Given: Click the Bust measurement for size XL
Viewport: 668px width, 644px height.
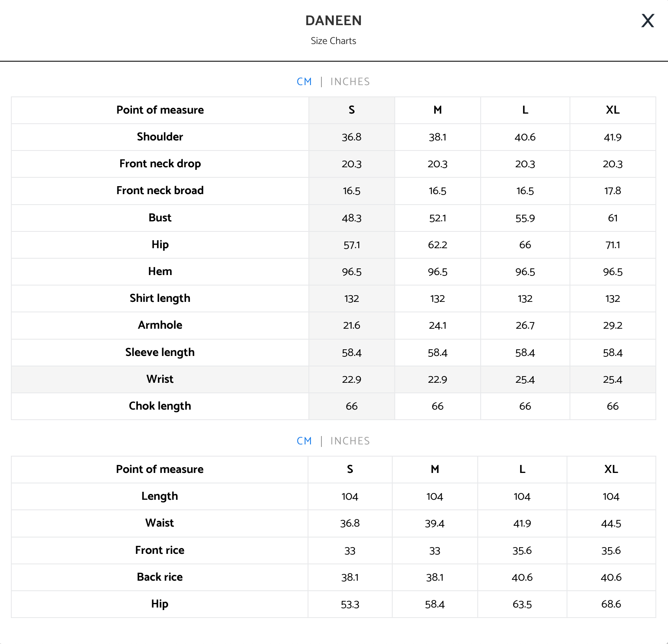Looking at the screenshot, I should click(x=613, y=218).
